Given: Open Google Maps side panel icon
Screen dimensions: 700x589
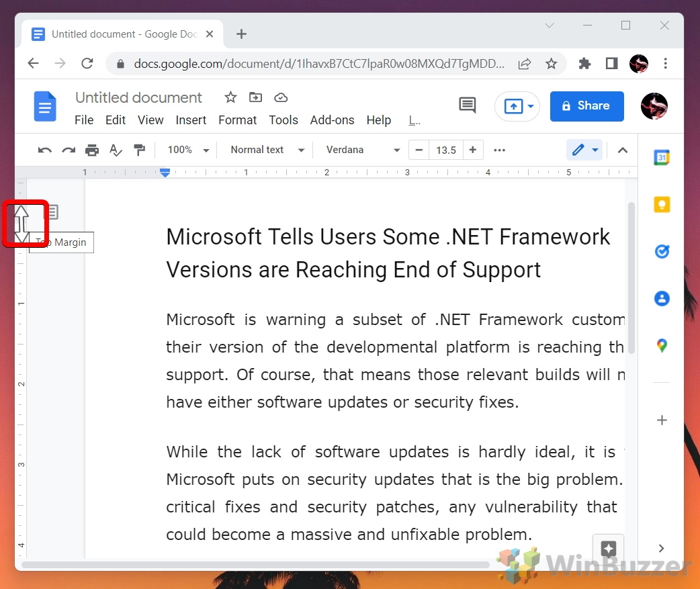Looking at the screenshot, I should (662, 345).
